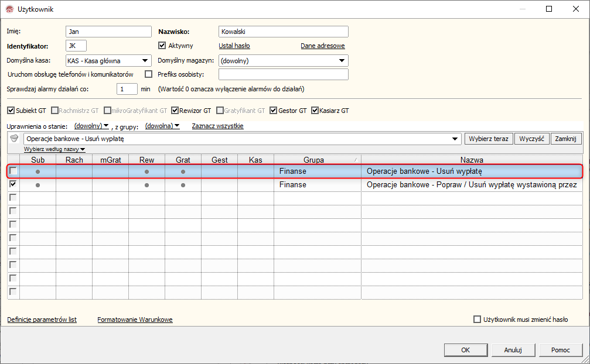
Task: Click the sort arrow in Grupa column header
Action: pyautogui.click(x=356, y=160)
